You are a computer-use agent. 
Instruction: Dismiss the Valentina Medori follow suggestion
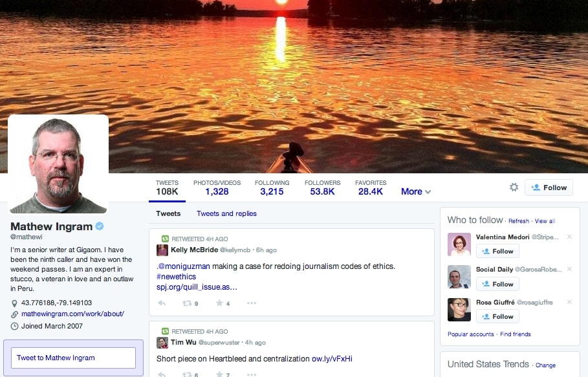click(x=569, y=236)
